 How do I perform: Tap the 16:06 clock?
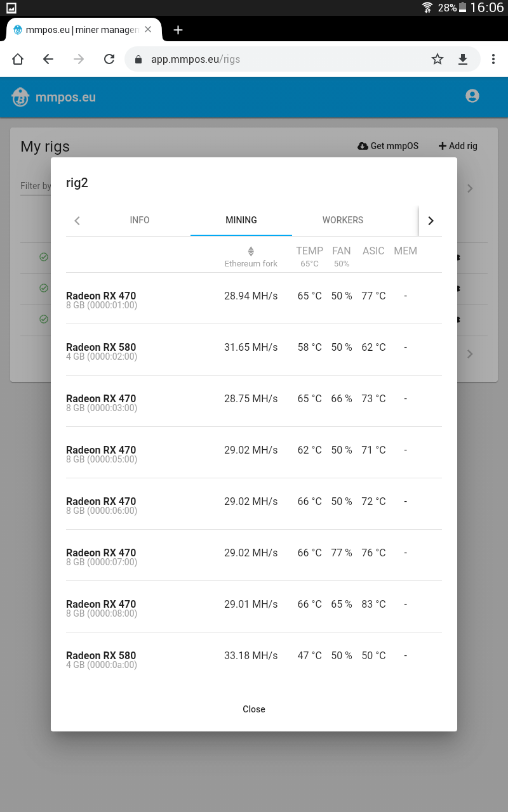tap(487, 8)
